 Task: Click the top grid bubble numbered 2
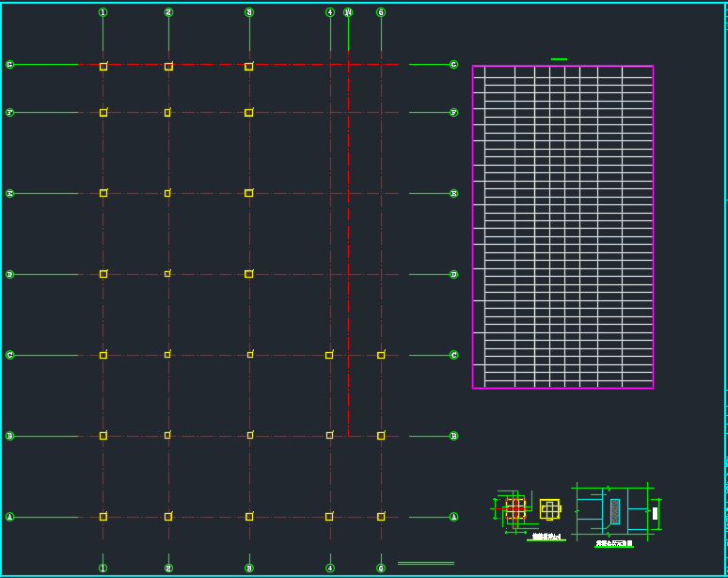click(x=168, y=12)
